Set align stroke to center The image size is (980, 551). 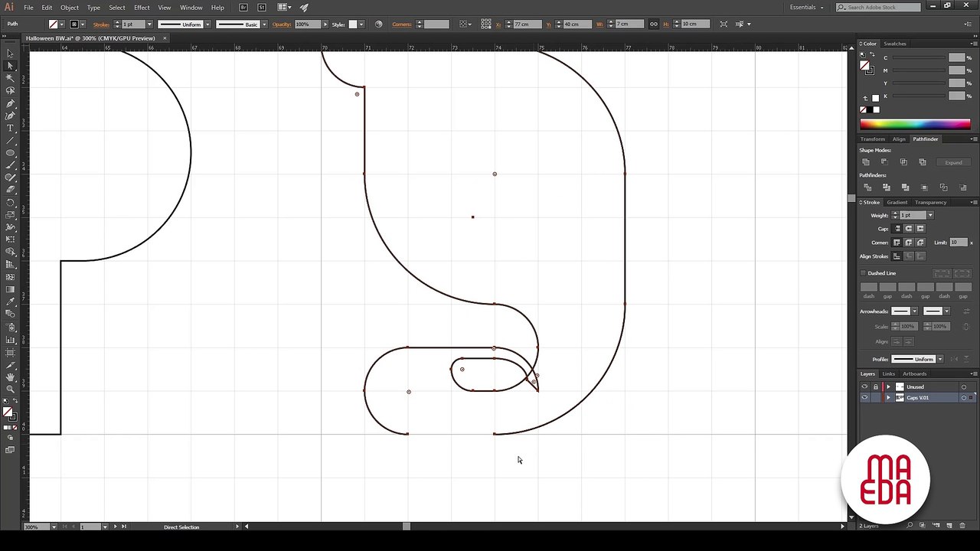[x=897, y=256]
